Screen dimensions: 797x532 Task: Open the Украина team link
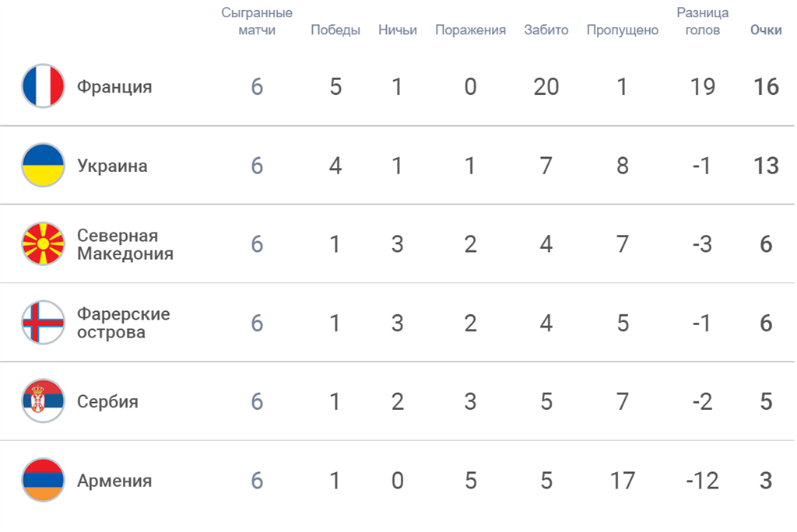pos(112,166)
